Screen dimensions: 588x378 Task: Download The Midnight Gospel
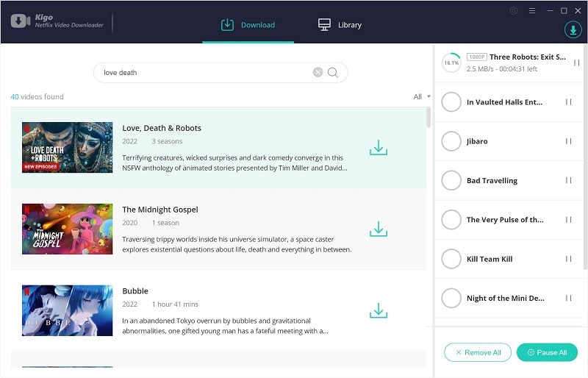[379, 229]
